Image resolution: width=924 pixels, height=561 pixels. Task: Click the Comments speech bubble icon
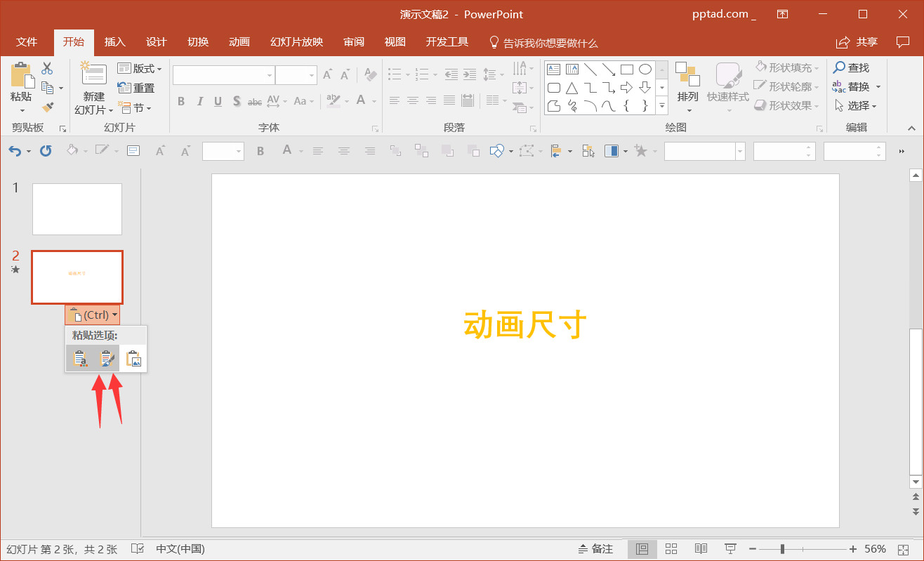[903, 42]
